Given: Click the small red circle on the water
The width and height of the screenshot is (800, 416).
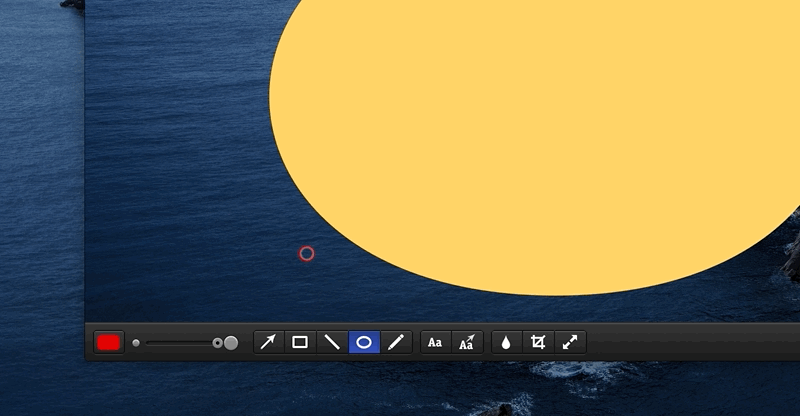Looking at the screenshot, I should click(307, 253).
